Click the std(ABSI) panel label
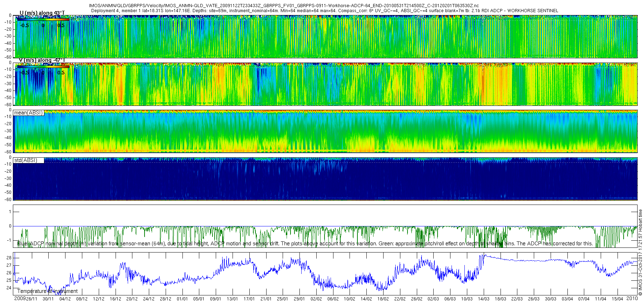Viewport: 644px width, 304px height. tap(25, 160)
